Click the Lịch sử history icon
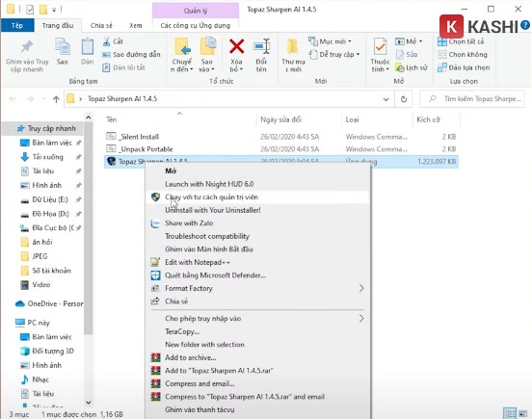 point(399,67)
